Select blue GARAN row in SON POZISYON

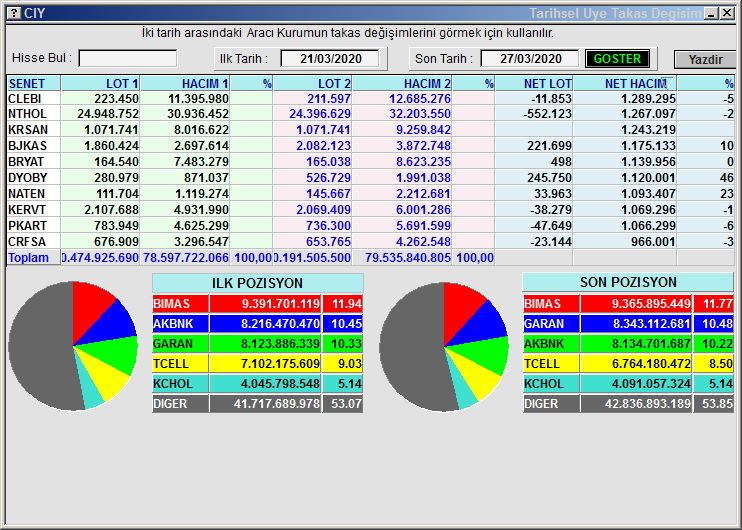click(x=628, y=324)
